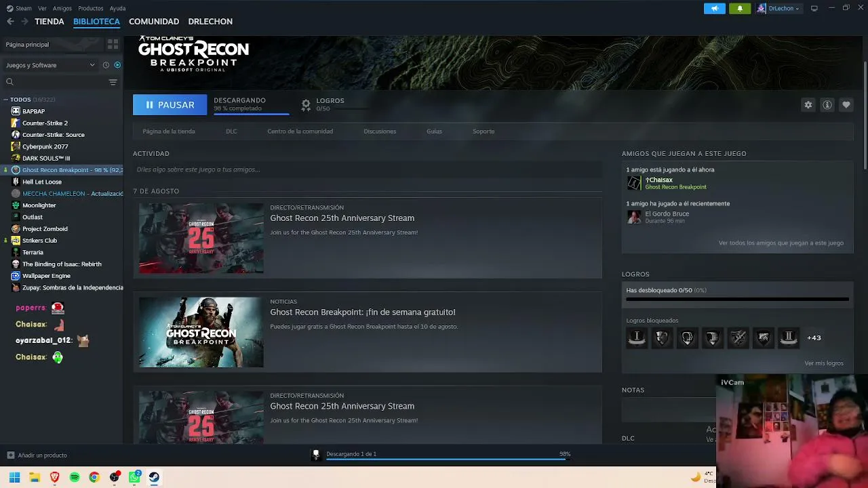Click the Terraria tree icon
Viewport: 868px width, 488px height.
click(x=16, y=252)
